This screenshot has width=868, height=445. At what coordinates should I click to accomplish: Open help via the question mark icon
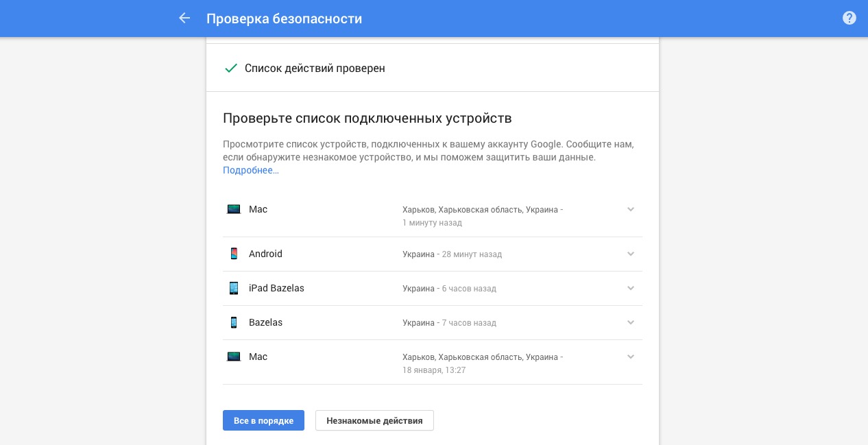(849, 19)
